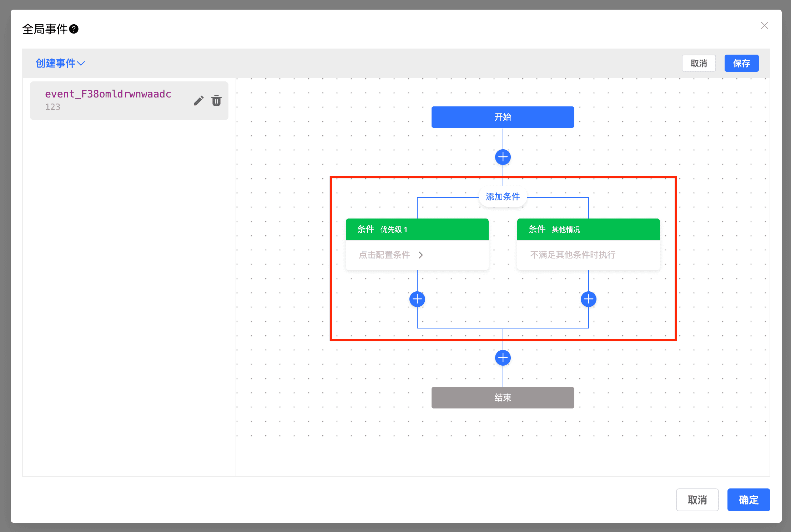Click the 添加条件 branch button
The height and width of the screenshot is (532, 791).
503,197
